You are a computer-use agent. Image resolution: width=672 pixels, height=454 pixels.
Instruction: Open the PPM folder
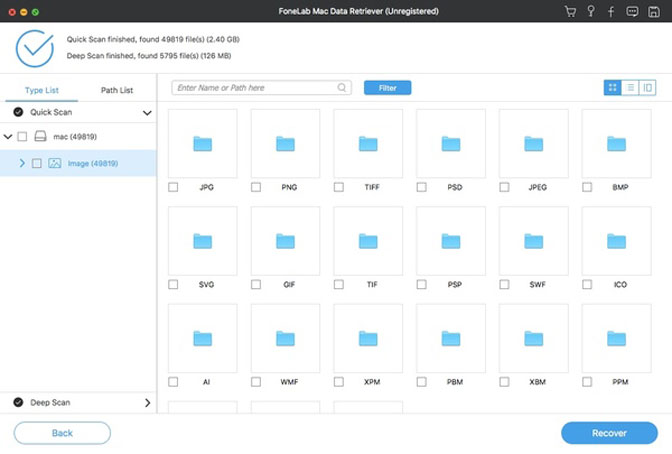[616, 338]
